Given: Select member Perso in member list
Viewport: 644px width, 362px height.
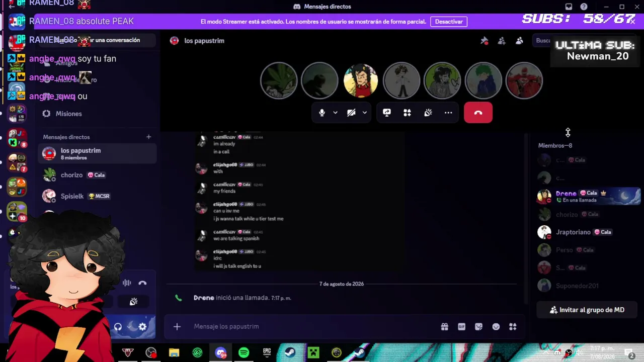Looking at the screenshot, I should pos(588,250).
